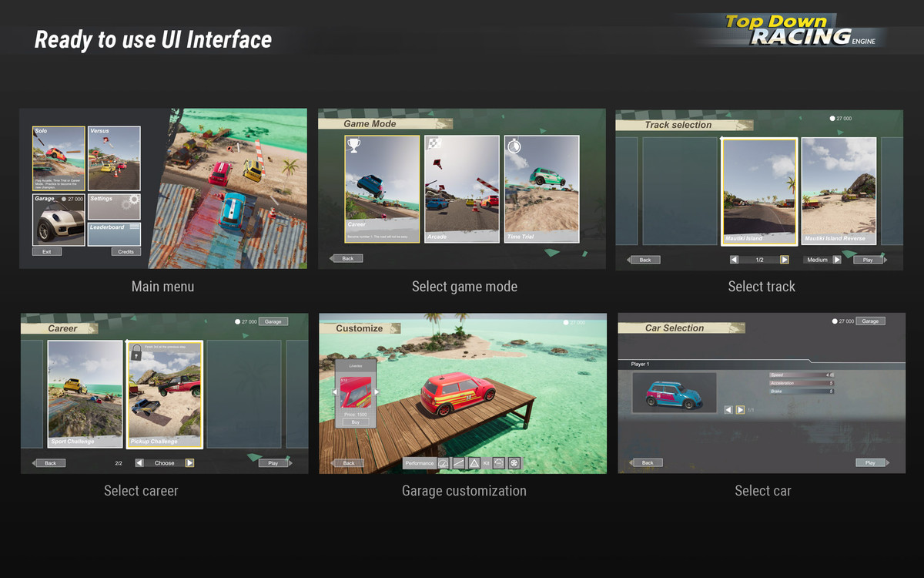This screenshot has width=924, height=578.
Task: Open the Leaderboard tile in main menu
Action: 114,234
